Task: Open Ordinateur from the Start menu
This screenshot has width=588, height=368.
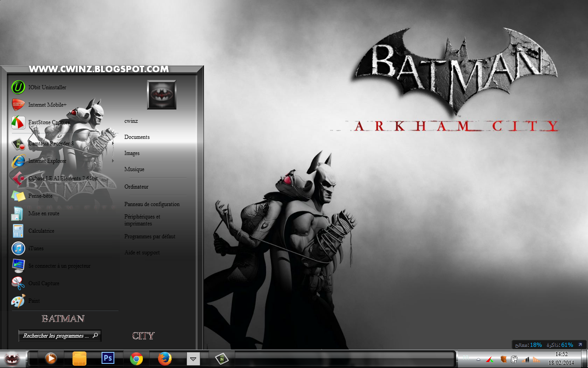Action: pos(136,187)
